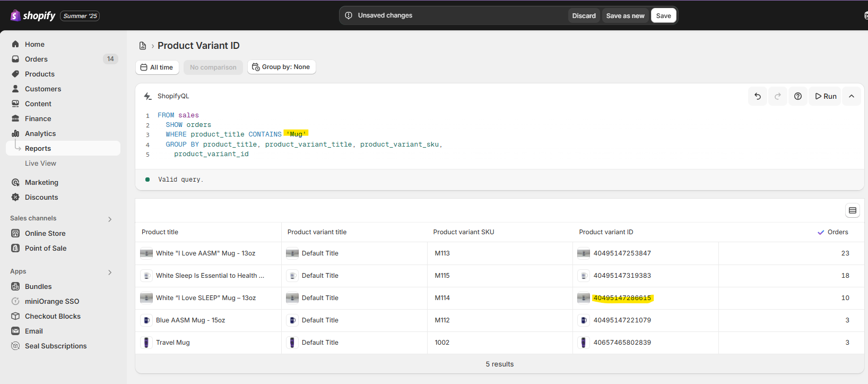Click in the ShopifyQL code editor
868x384 pixels.
click(x=499, y=135)
